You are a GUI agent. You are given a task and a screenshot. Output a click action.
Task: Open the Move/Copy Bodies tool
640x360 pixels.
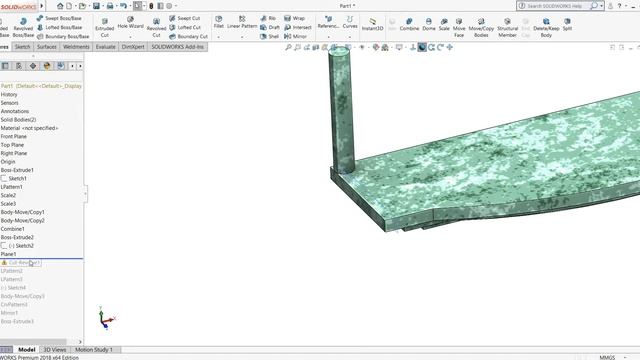pos(481,28)
